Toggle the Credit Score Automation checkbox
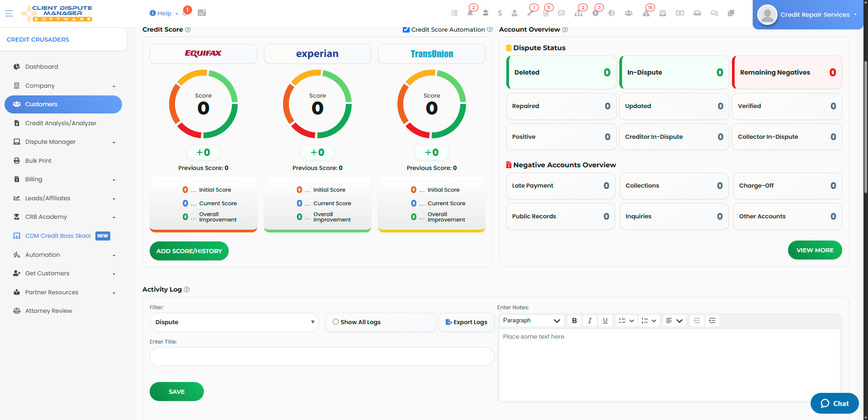The height and width of the screenshot is (420, 868). [406, 29]
